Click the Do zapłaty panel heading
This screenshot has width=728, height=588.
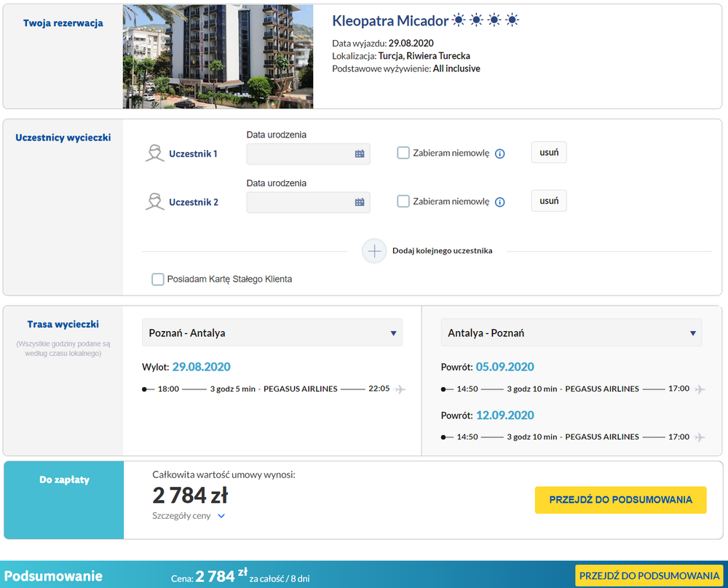coord(64,480)
